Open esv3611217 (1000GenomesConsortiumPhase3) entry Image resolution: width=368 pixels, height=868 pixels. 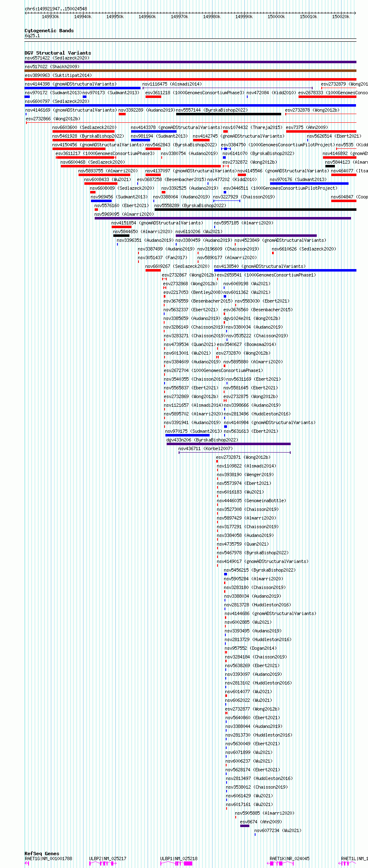[x=105, y=154]
